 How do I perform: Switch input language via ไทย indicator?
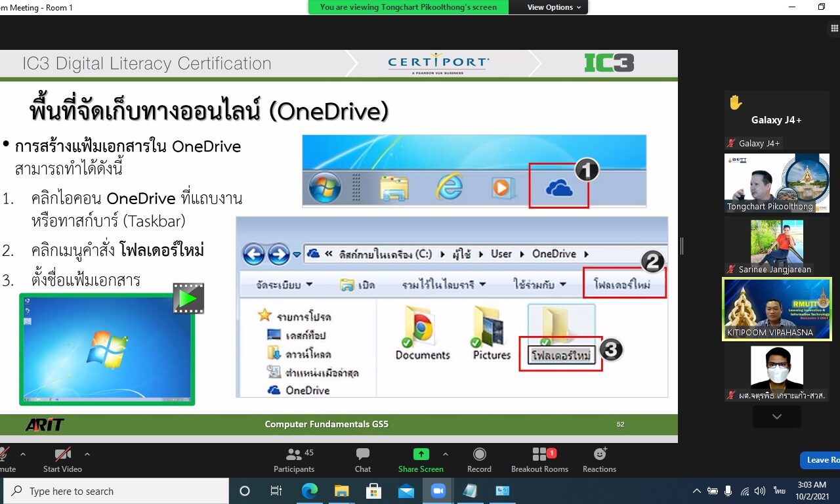[780, 491]
